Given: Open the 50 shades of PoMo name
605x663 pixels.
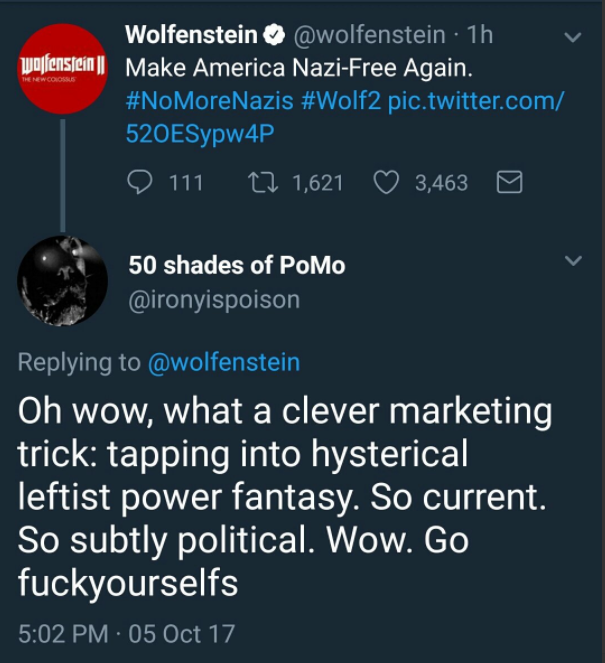Looking at the screenshot, I should point(236,265).
